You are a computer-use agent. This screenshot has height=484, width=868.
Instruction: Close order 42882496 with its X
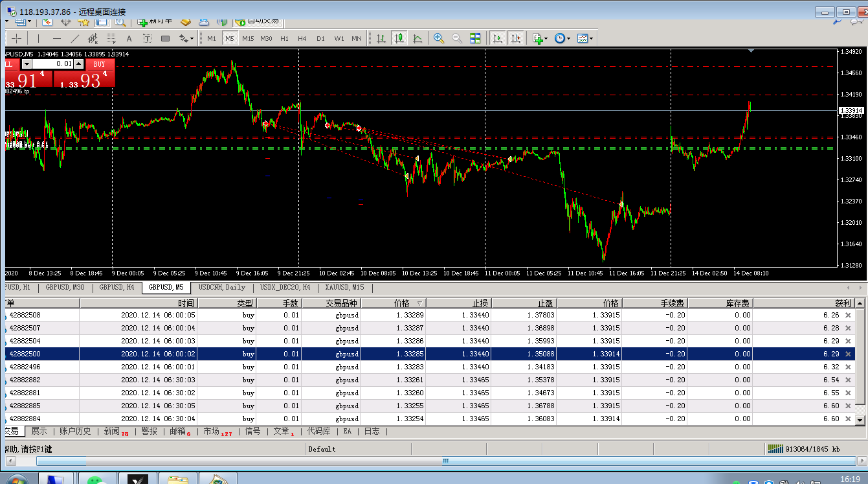point(848,367)
